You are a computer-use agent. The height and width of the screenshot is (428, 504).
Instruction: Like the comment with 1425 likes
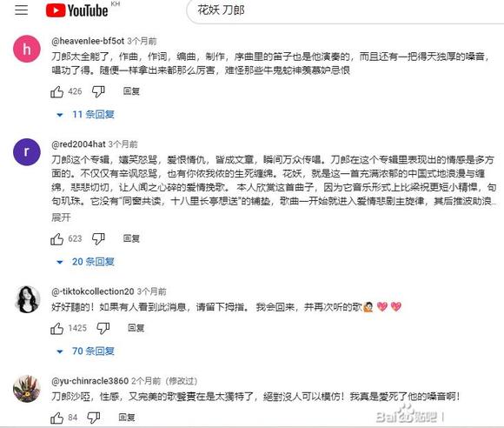[56, 328]
